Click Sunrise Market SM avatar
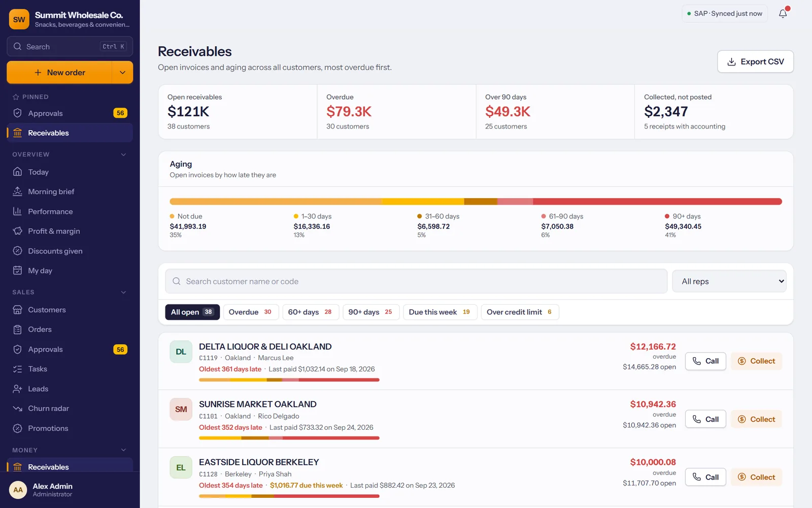 181,409
